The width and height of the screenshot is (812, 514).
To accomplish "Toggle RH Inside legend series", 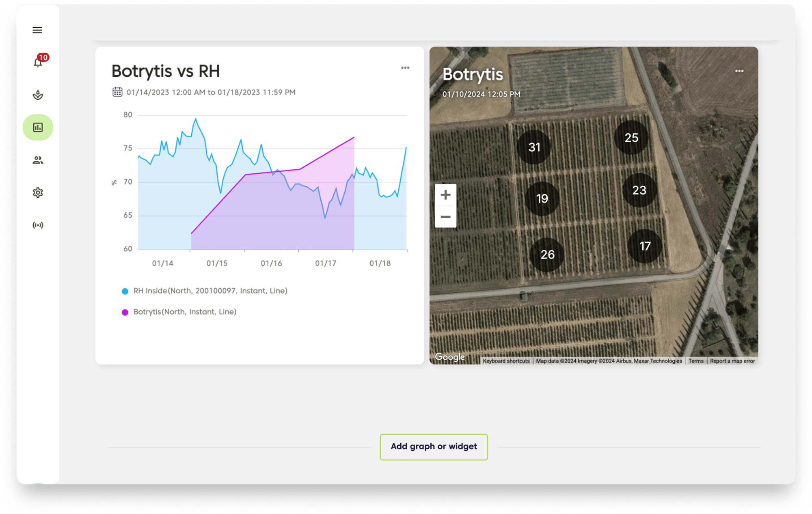I will coord(205,291).
